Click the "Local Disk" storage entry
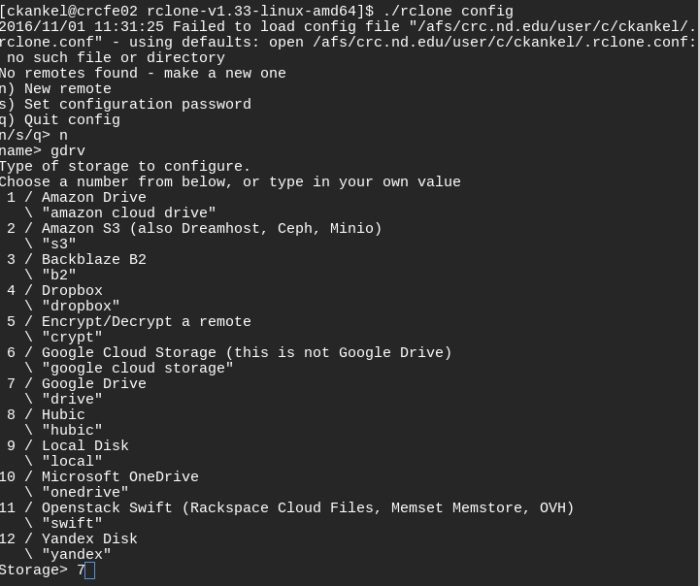This screenshot has height=586, width=700. tap(85, 446)
